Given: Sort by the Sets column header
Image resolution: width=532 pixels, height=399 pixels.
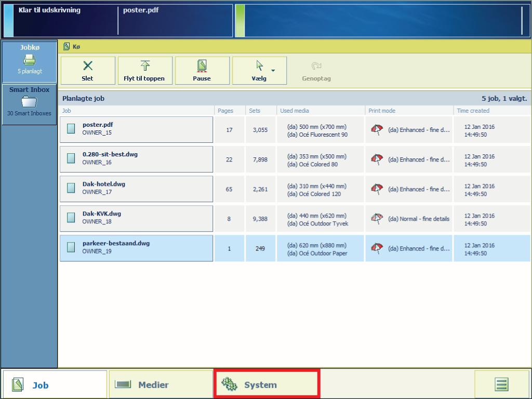Looking at the screenshot, I should [255, 111].
